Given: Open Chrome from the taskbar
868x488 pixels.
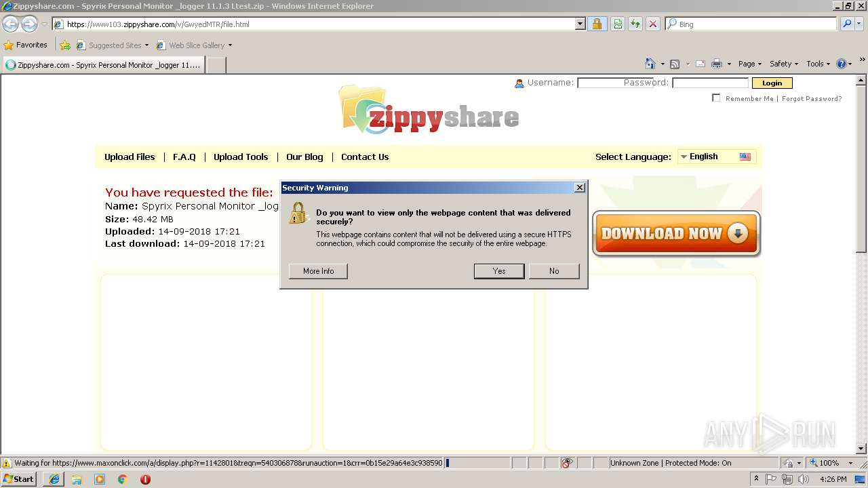Looking at the screenshot, I should point(123,479).
